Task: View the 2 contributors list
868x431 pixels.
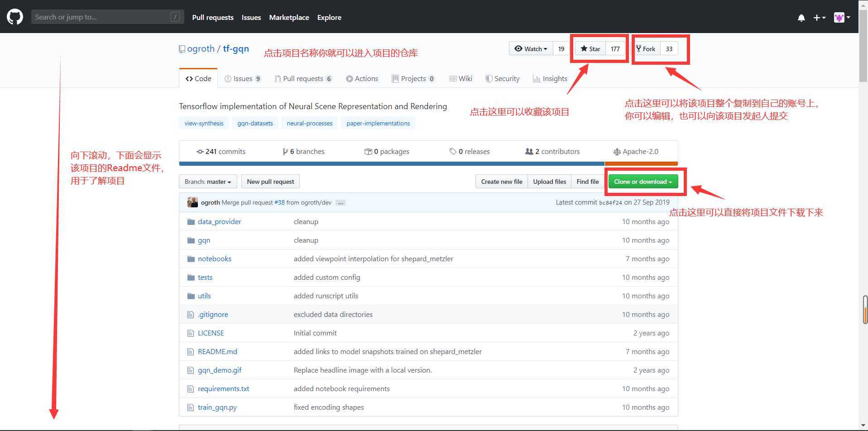Action: (552, 151)
